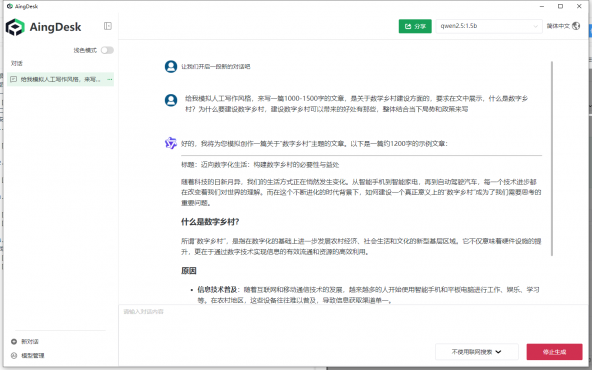592x370 pixels.
Task: Click the AingDesk title text in the sidebar
Action: [55, 27]
